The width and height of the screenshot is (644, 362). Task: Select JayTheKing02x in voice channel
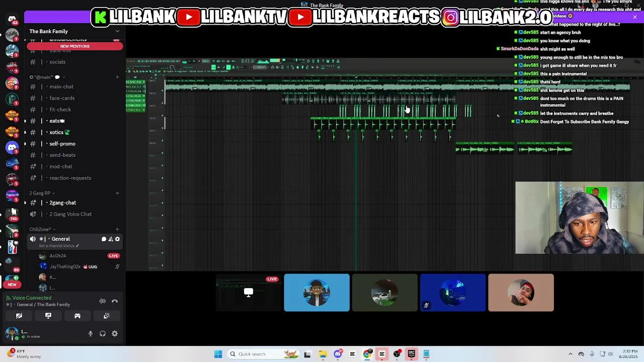point(65,267)
